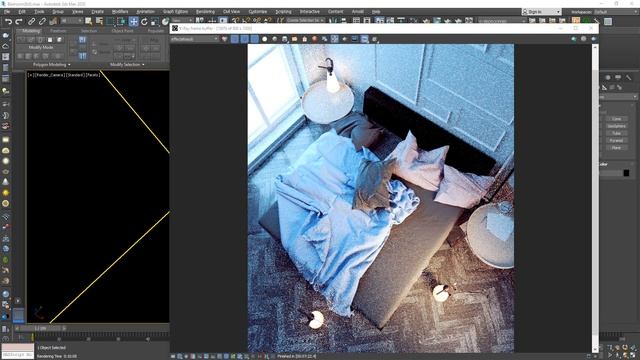640x360 pixels.
Task: Select the Select and Link tool
Action: (31, 21)
